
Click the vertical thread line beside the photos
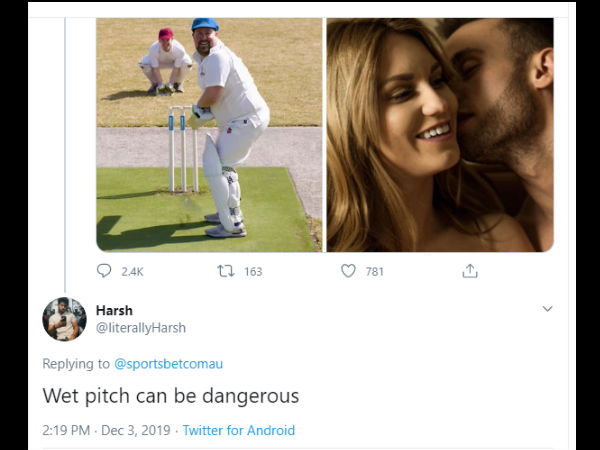pos(64,150)
